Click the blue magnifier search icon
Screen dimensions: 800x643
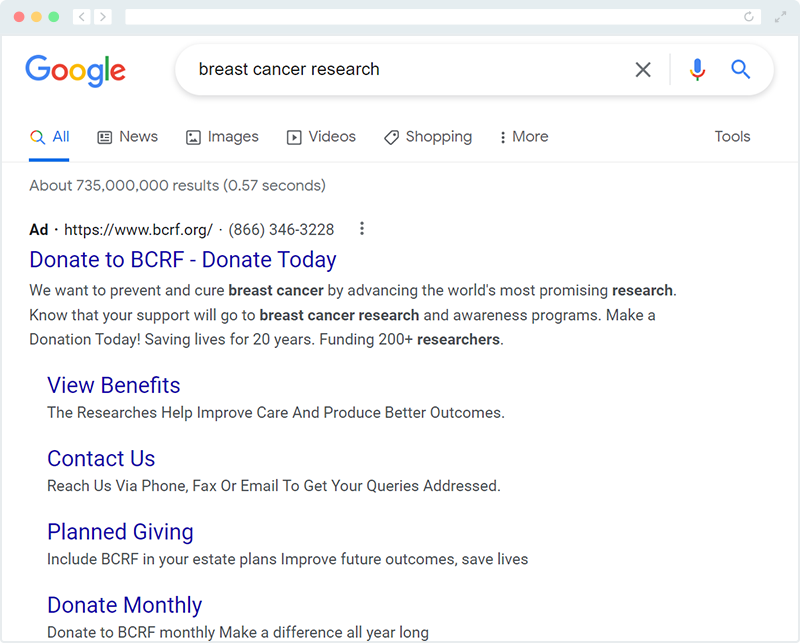(740, 70)
